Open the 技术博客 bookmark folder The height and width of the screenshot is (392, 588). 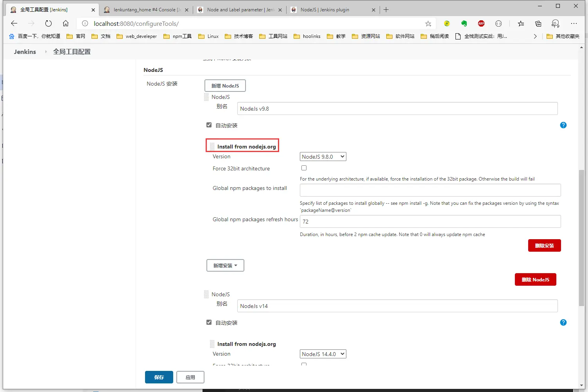tap(239, 36)
